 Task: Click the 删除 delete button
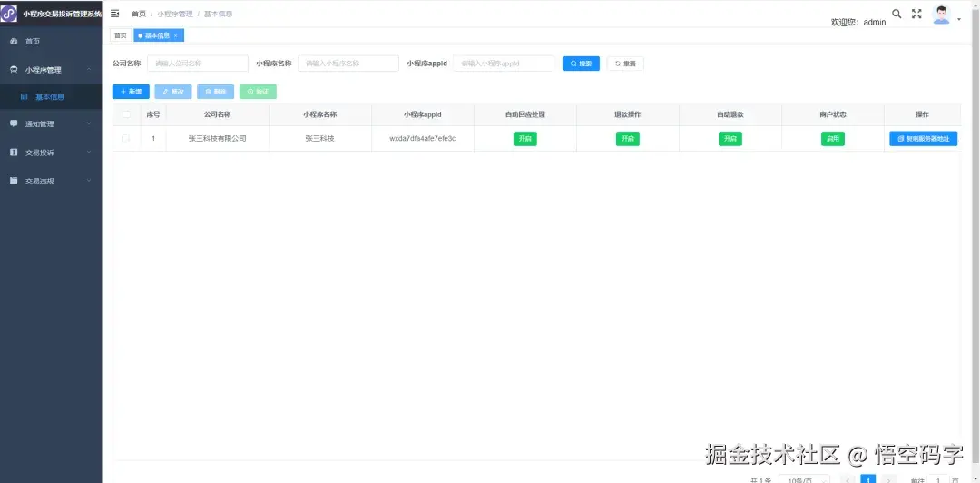(216, 92)
